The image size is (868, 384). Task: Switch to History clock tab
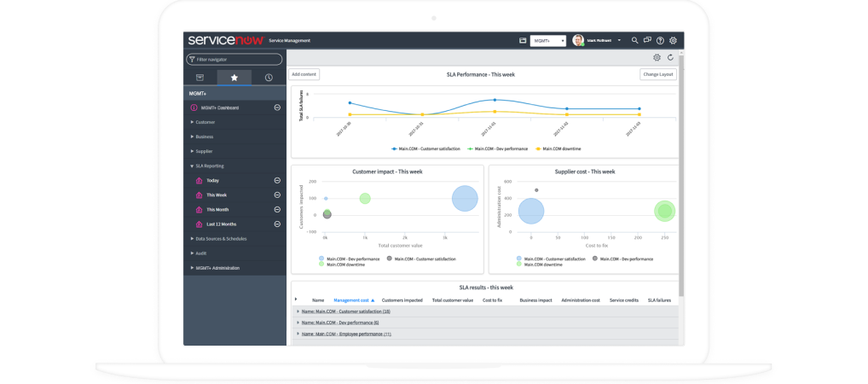coord(269,78)
